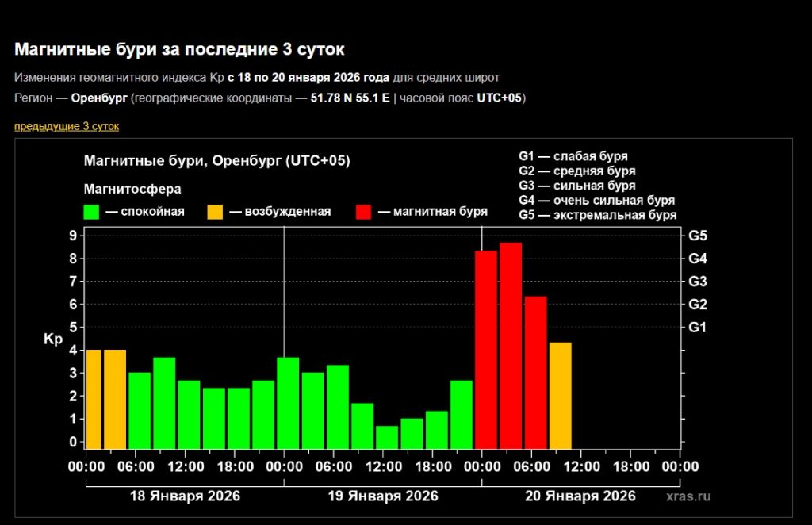This screenshot has height=525, width=812.
Task: Click the heading 'Магнитные бури за последние 3 суток'
Action: [x=180, y=49]
